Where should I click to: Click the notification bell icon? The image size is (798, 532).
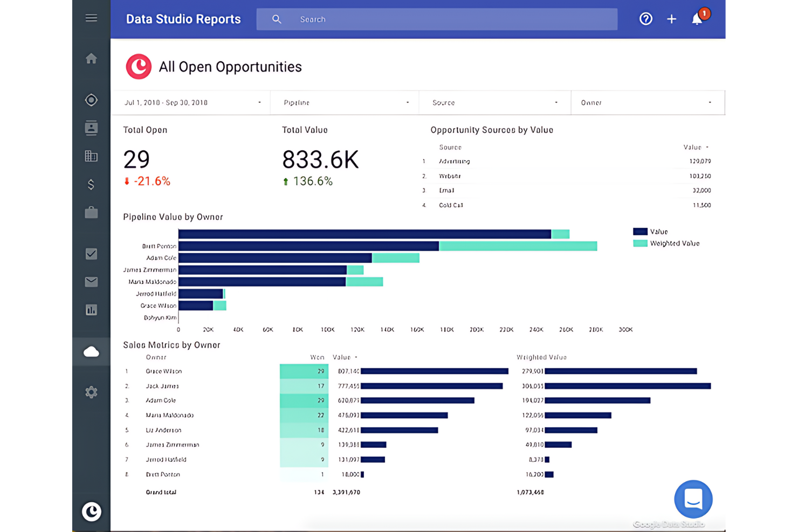click(697, 19)
